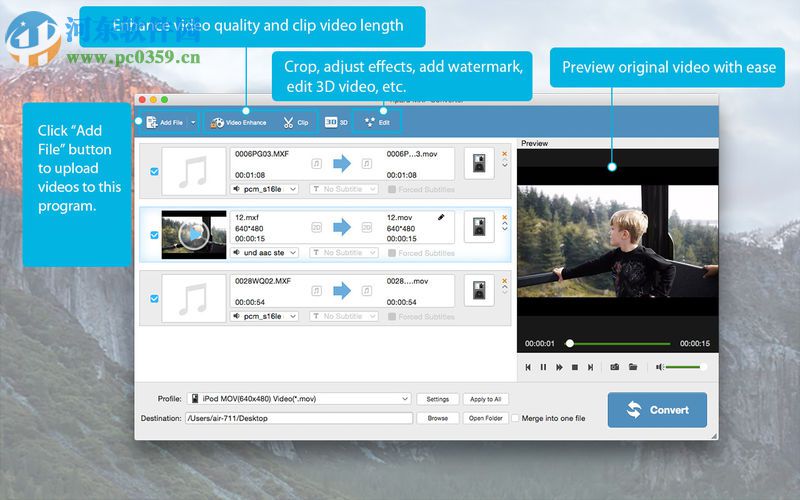The width and height of the screenshot is (800, 500).
Task: Move 0006PG03.MXF item order arrows
Action: coord(505,163)
